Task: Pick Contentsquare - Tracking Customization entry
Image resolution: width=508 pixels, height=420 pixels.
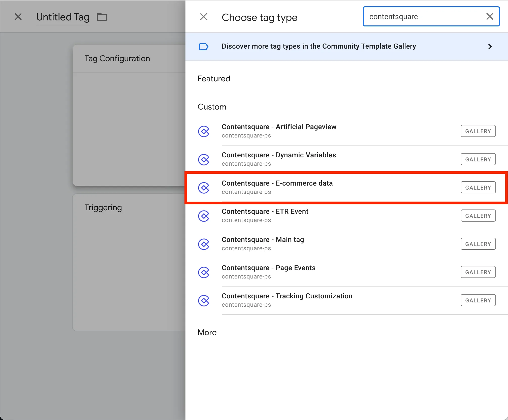Action: [287, 296]
